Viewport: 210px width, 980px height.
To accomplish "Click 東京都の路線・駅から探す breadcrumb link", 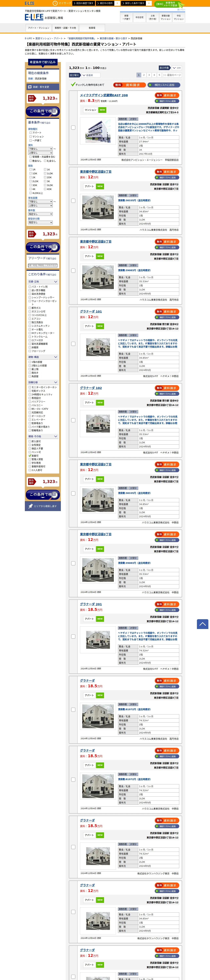I will coord(113,38).
